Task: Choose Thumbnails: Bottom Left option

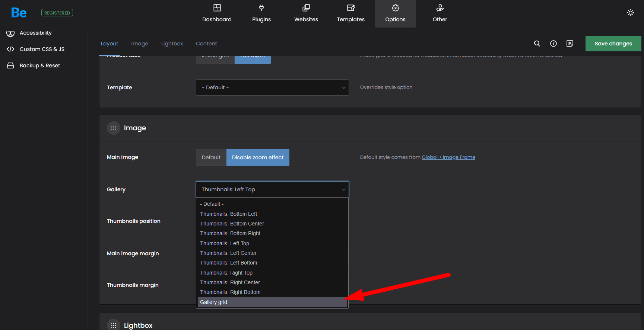Action: click(x=272, y=214)
